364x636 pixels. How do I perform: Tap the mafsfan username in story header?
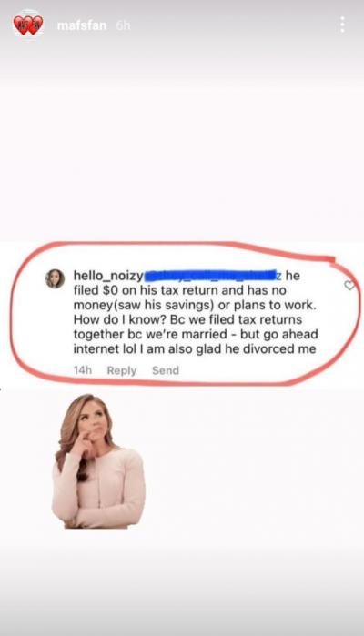click(82, 25)
